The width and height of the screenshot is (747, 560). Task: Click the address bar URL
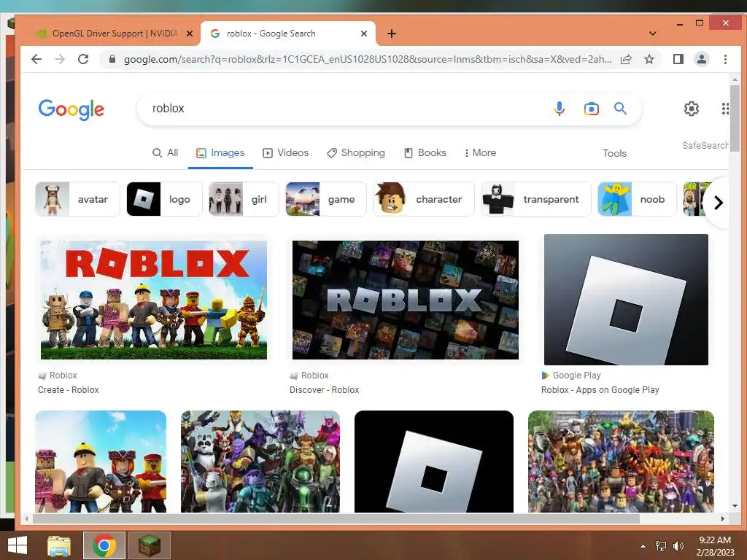(368, 59)
